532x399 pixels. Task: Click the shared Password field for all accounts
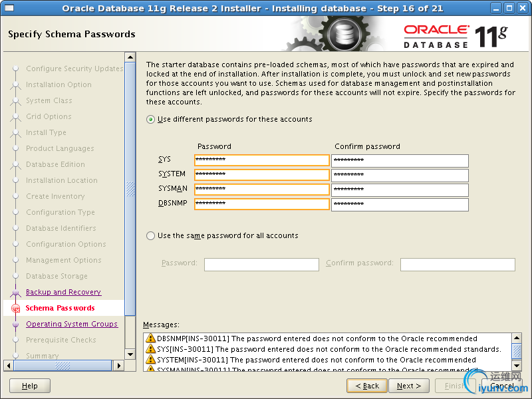pyautogui.click(x=261, y=264)
